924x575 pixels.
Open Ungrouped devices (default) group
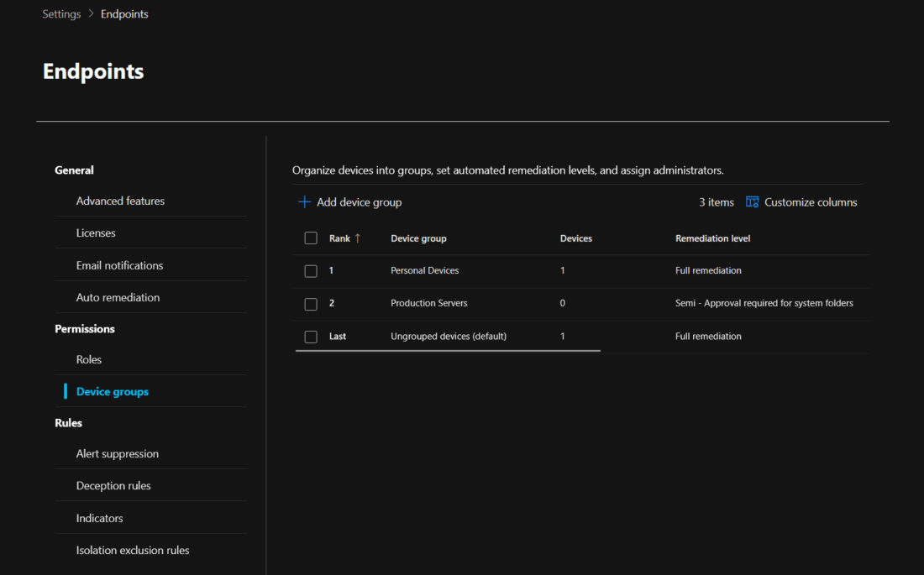point(449,336)
